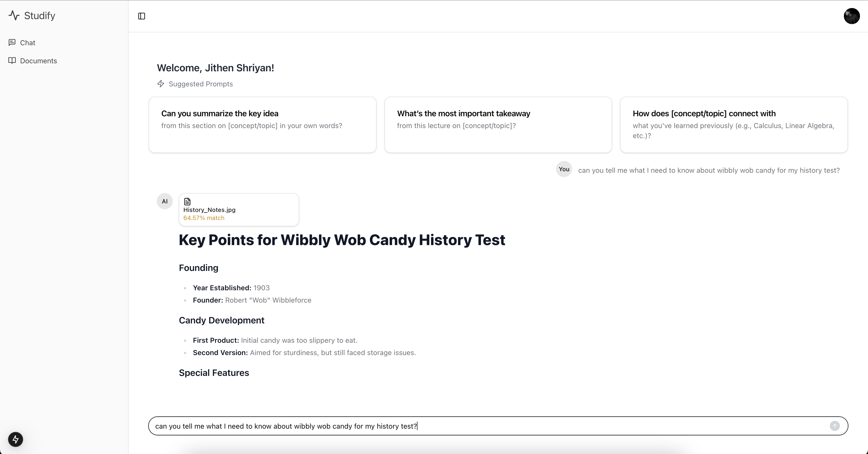Choose 'How does [concept/topic] connect with' prompt
This screenshot has width=868, height=454.
click(x=734, y=125)
